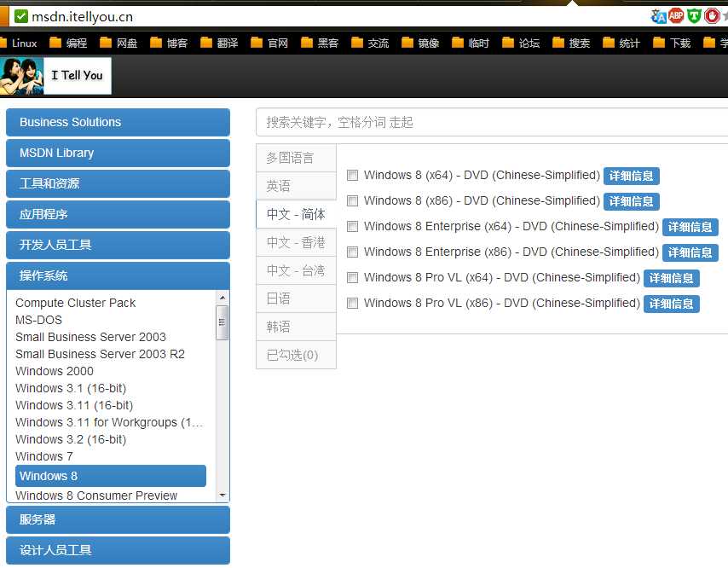Open the Linux bookmark folder
This screenshot has height=568, width=728.
tap(19, 43)
